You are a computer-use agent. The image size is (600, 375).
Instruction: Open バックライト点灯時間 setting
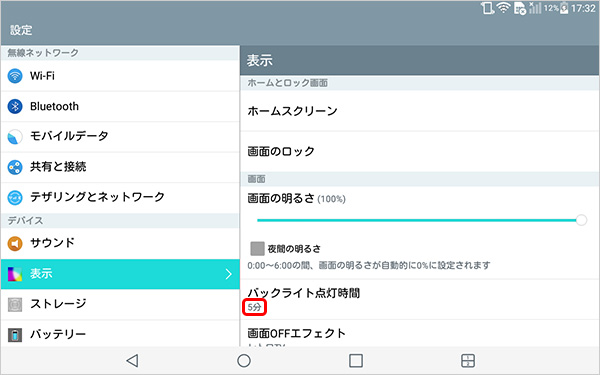pyautogui.click(x=420, y=300)
